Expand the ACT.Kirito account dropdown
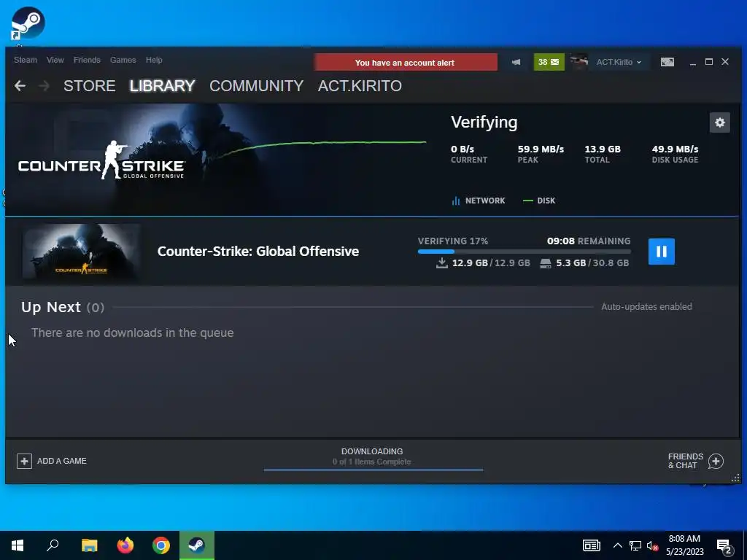 [619, 62]
